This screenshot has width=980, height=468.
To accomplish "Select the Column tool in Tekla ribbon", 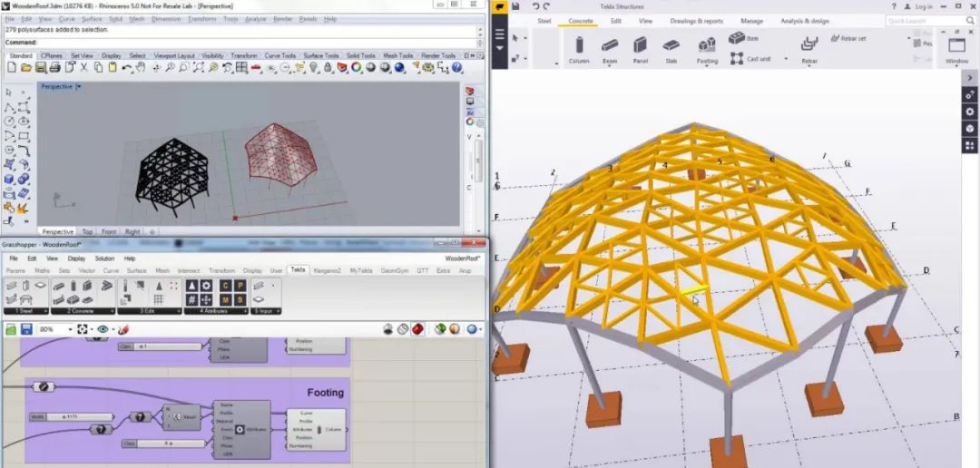I will click(x=579, y=47).
